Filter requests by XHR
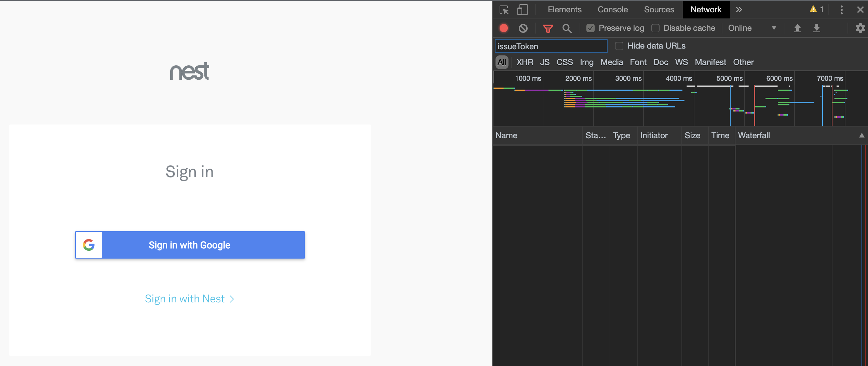This screenshot has width=868, height=366. [x=525, y=62]
